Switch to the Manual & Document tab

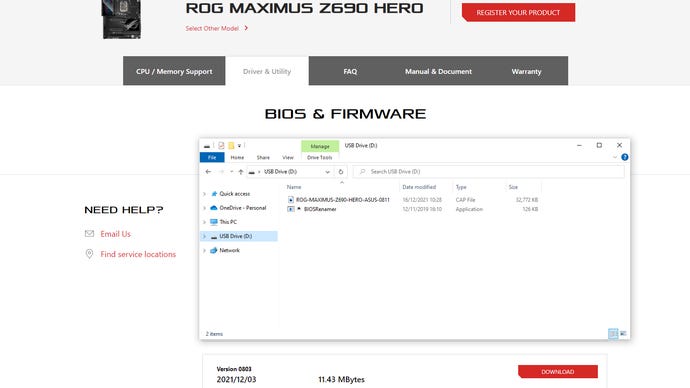click(x=438, y=71)
